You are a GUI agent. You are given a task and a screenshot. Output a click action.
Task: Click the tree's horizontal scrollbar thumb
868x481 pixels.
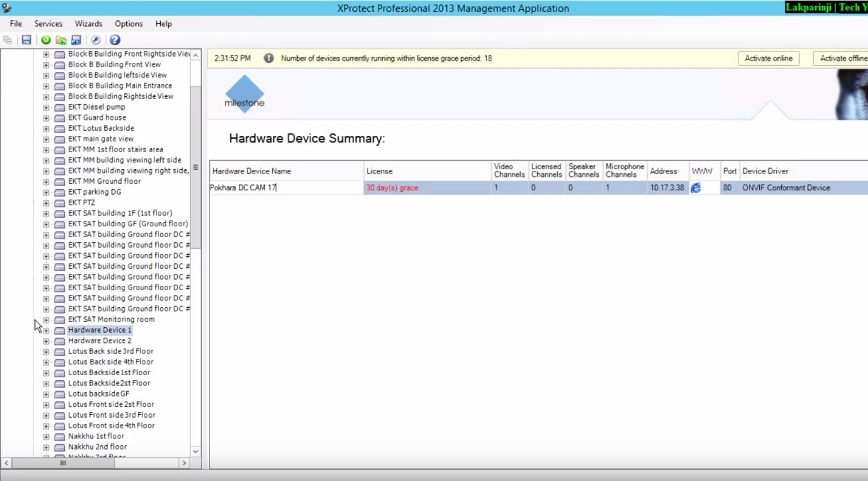point(63,463)
